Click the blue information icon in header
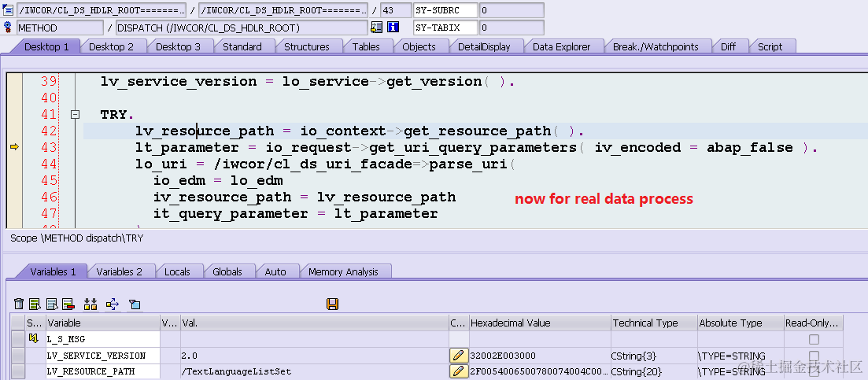Screen dimensions: 868x380 (393, 27)
